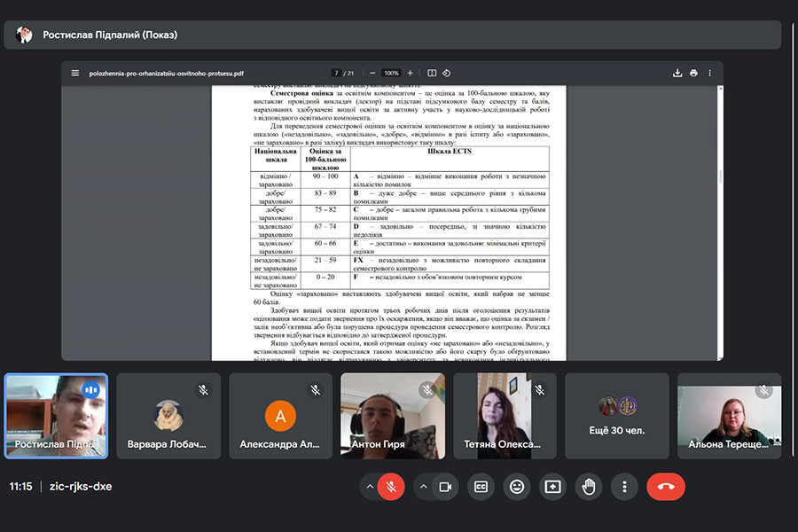Select Ростислав Підпалий participant tile
Viewport: 798px width, 532px height.
pyautogui.click(x=56, y=416)
